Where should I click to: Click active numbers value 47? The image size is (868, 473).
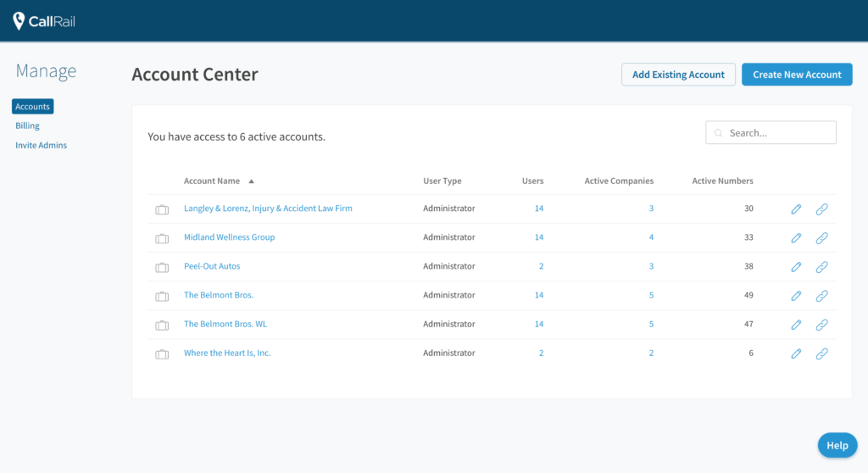(748, 324)
